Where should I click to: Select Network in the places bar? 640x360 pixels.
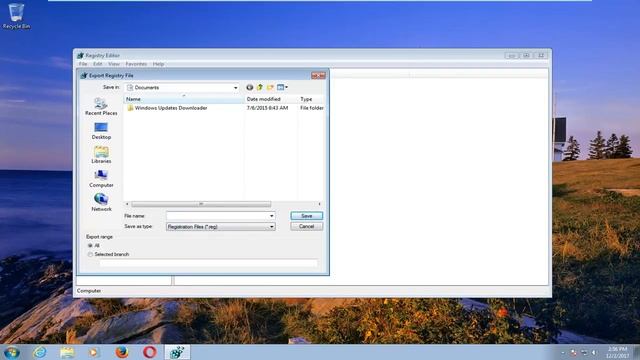click(x=101, y=203)
